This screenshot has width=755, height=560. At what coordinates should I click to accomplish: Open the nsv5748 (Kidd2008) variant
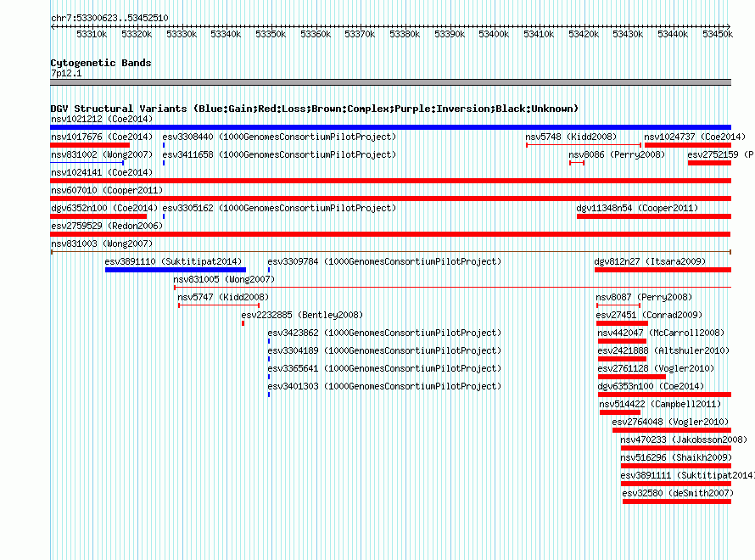[571, 137]
